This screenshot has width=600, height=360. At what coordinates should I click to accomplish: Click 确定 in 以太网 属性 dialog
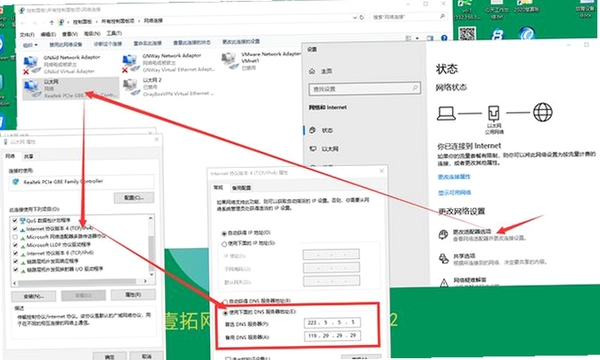tap(109, 357)
